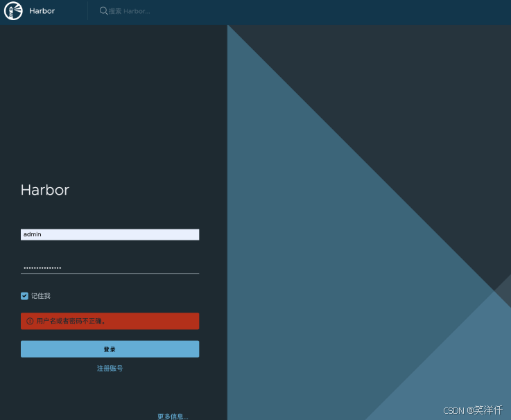Open the 更多信息 more info link

click(173, 417)
